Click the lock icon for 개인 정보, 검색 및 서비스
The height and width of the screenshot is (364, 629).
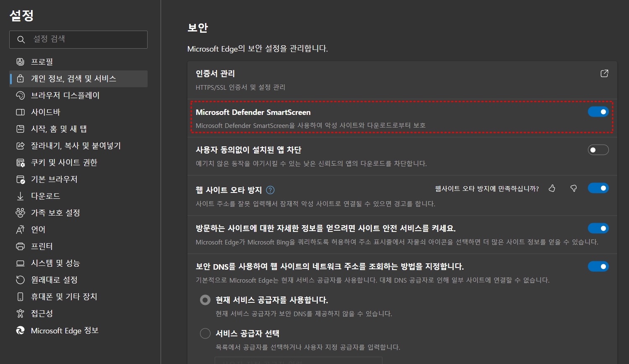pyautogui.click(x=20, y=78)
